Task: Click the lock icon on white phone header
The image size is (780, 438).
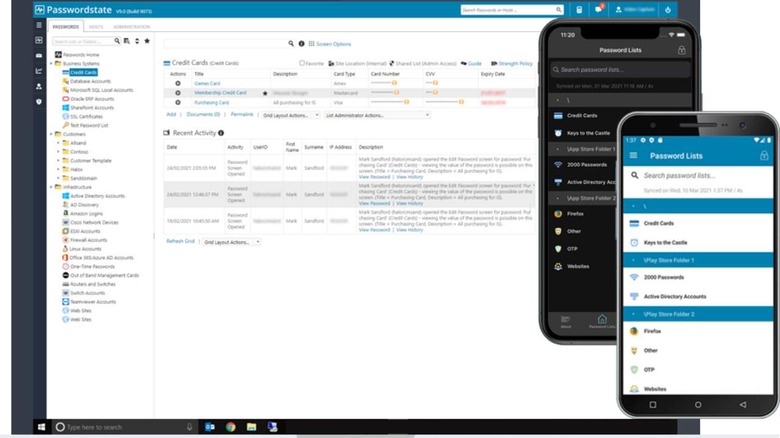Action: (x=764, y=156)
